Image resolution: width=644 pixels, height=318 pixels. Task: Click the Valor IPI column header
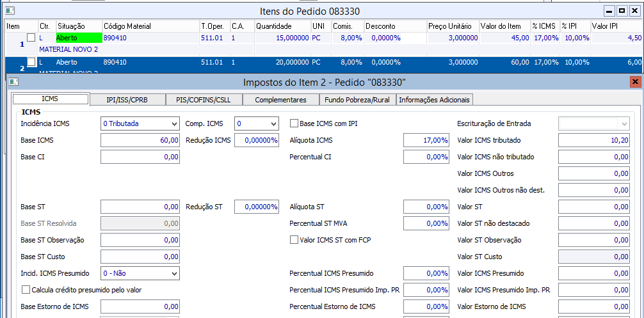[x=616, y=26]
